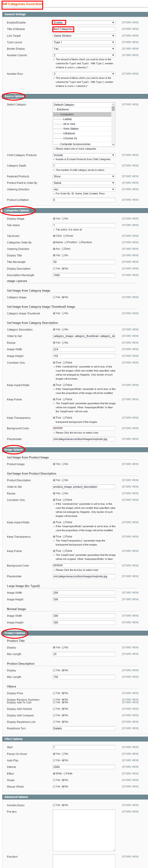Select the All In One category

(x=82, y=124)
